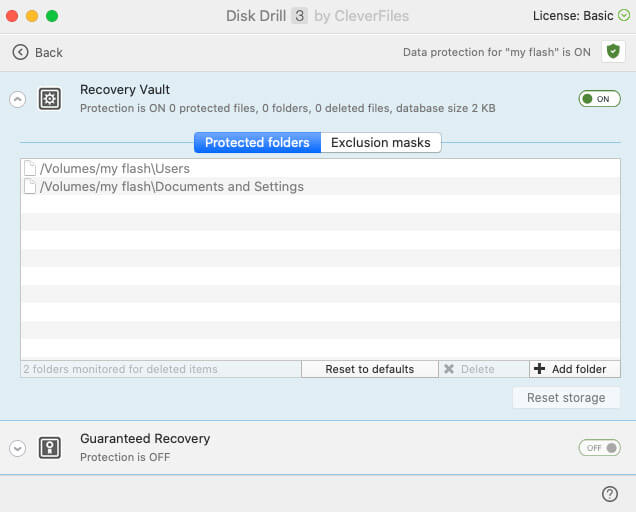
Task: Open the help question mark icon
Action: point(609,494)
